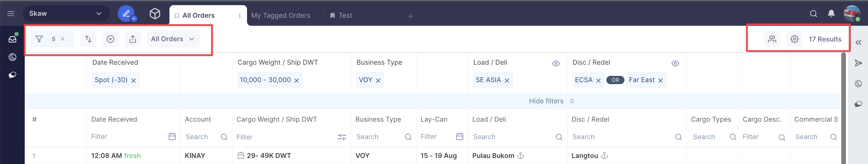Toggle Disc / Redel eye visibility

point(675,63)
